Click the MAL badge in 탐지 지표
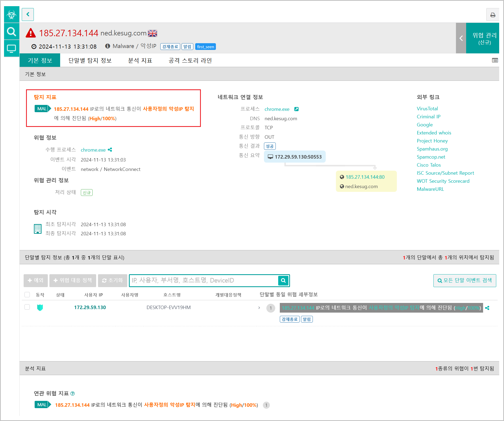The width and height of the screenshot is (504, 421). coord(43,109)
